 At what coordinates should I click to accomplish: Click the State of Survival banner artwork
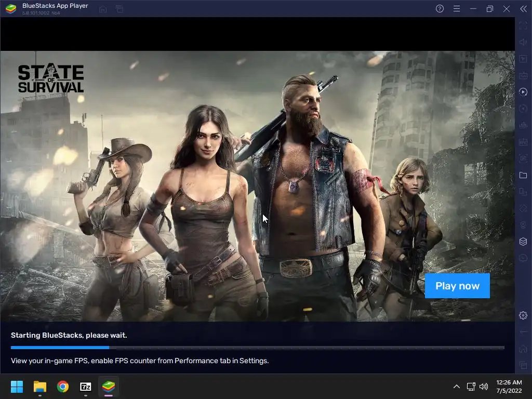pyautogui.click(x=258, y=187)
